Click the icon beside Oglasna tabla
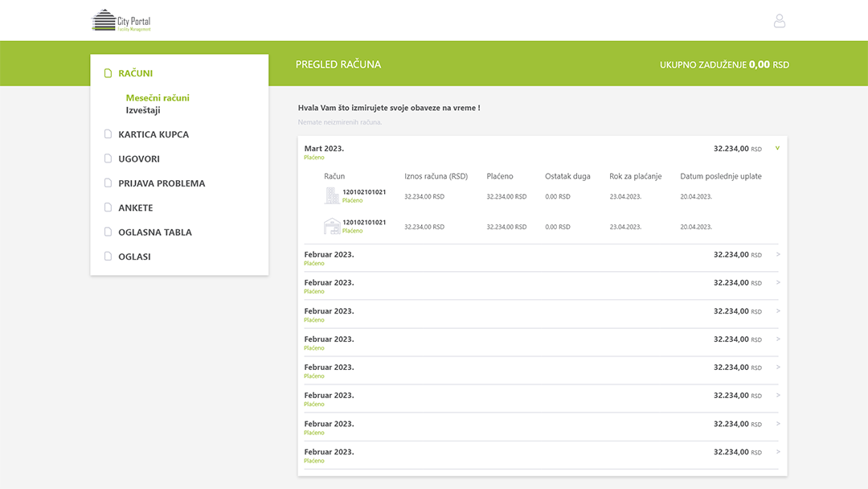868x489 pixels. (108, 232)
